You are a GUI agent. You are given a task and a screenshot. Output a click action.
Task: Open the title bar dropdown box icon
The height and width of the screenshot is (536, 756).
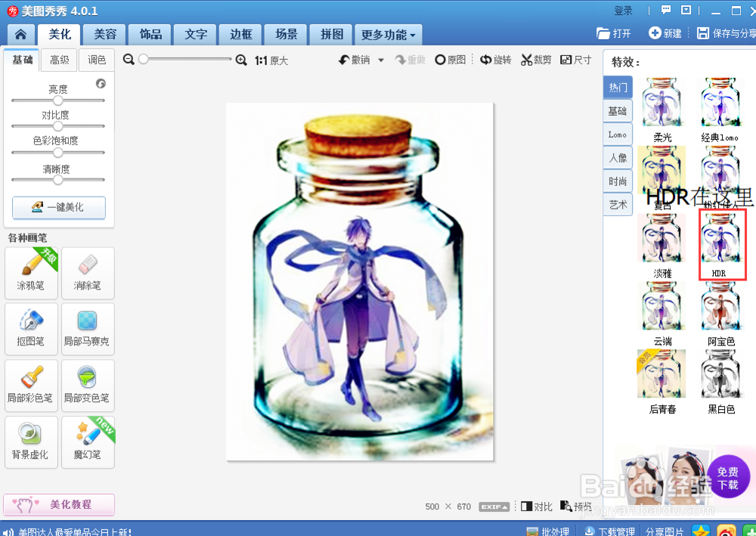pos(686,10)
